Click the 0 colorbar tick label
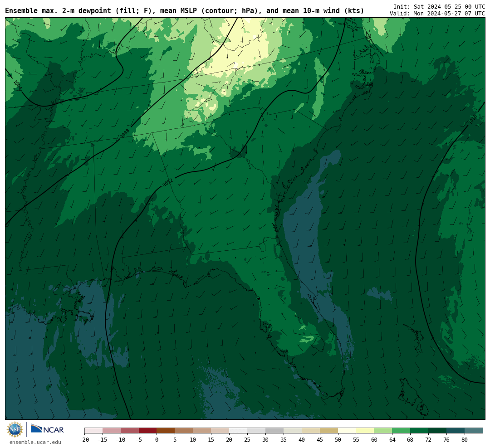The image size is (490, 448). [x=157, y=439]
